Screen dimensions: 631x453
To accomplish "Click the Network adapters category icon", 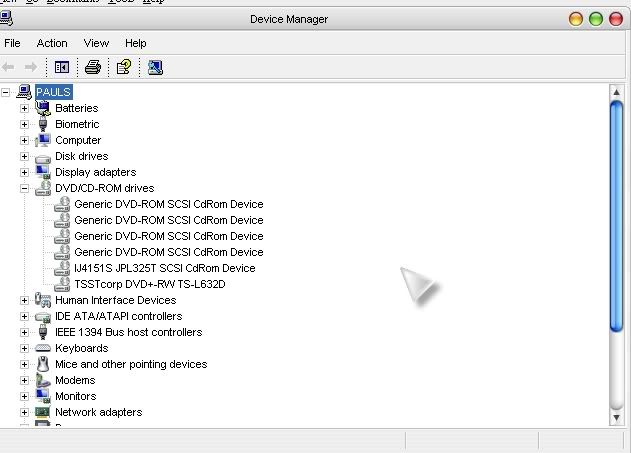I will (43, 412).
